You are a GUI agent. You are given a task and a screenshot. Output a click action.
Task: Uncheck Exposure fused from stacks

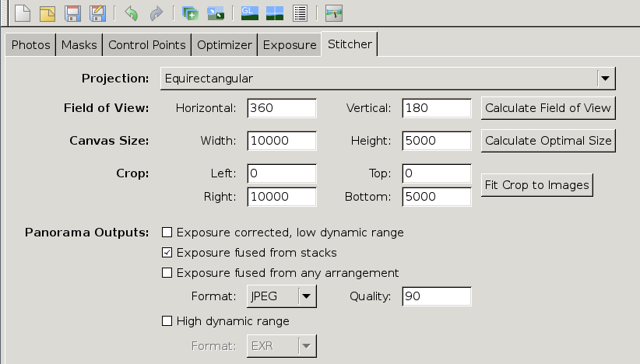click(167, 253)
